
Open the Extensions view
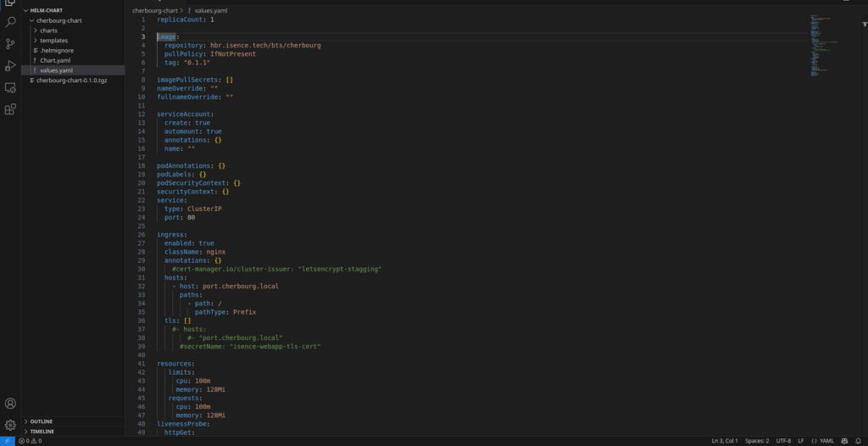[10, 109]
